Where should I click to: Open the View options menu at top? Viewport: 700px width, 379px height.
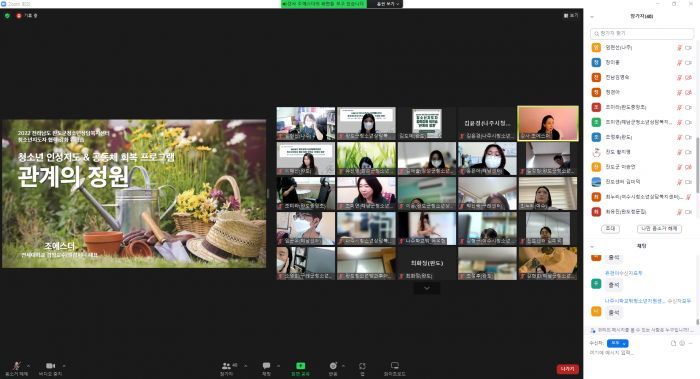[571, 16]
